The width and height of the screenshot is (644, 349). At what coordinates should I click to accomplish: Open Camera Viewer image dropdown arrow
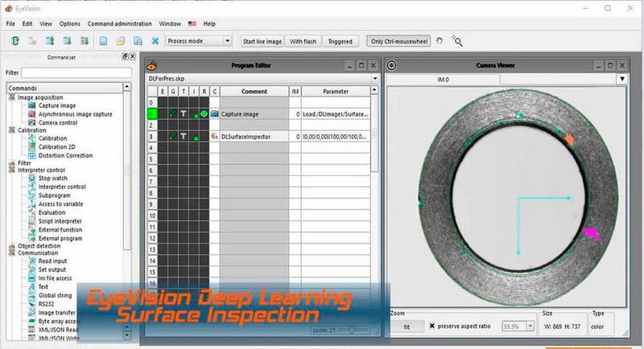coord(621,79)
